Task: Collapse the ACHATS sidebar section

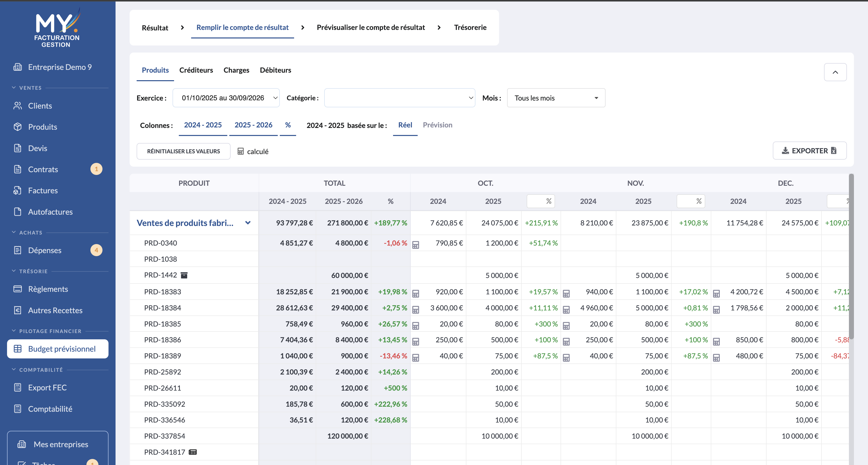Action: [x=14, y=232]
